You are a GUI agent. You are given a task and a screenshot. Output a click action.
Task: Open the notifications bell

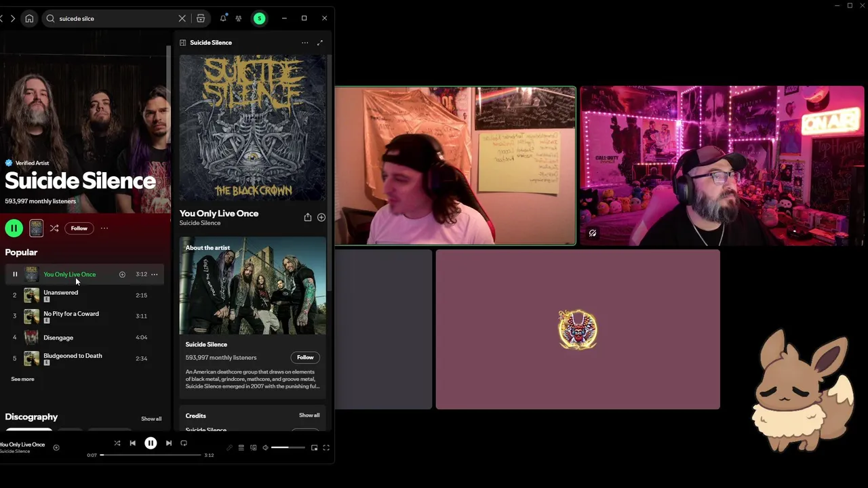222,18
